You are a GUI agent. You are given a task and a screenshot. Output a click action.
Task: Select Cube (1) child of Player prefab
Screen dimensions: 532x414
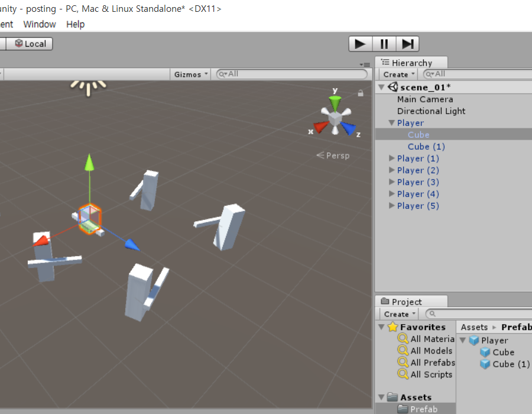tap(511, 364)
